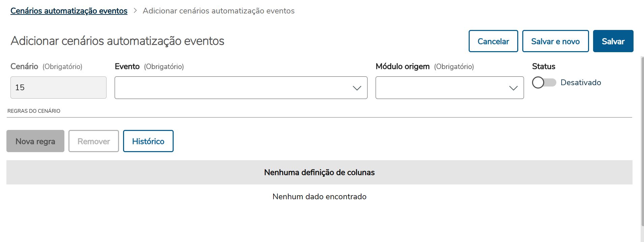
Task: Open the Módulo origem combo box
Action: pos(442,88)
